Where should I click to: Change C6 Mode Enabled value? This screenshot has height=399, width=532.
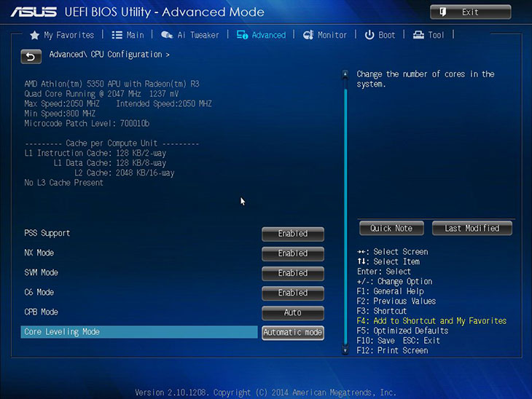(293, 293)
